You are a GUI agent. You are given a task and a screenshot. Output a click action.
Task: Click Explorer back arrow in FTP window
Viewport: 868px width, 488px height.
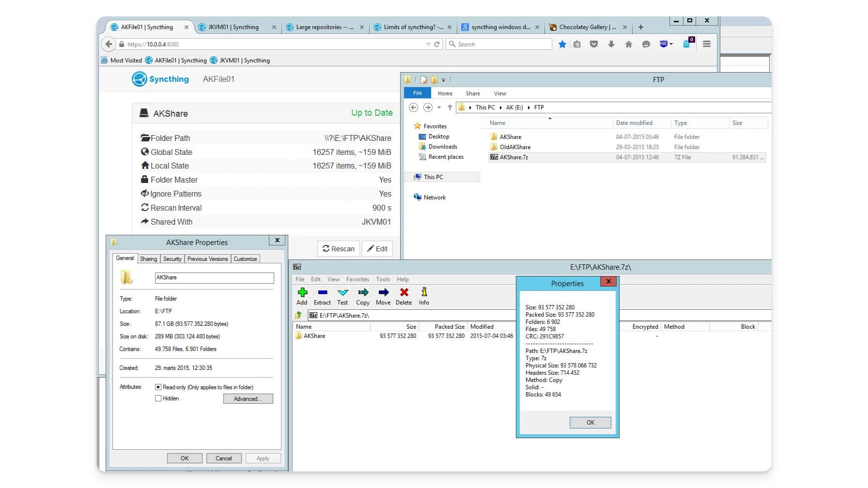click(x=413, y=107)
